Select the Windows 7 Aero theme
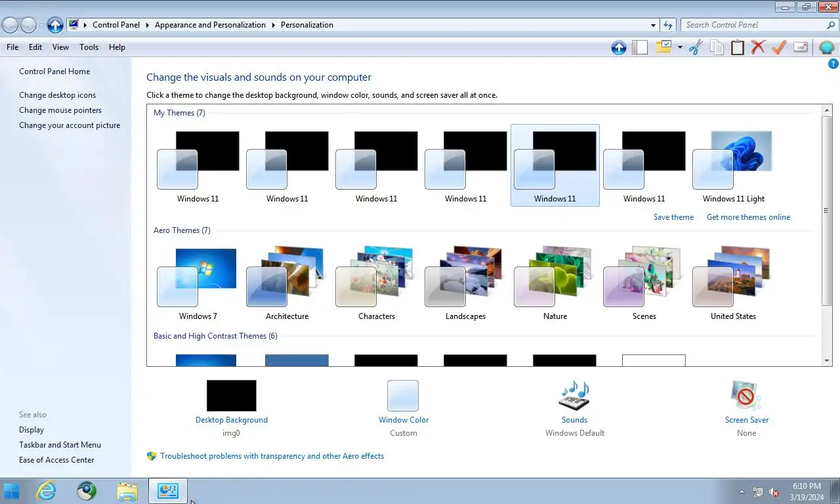The height and width of the screenshot is (504, 840). [198, 283]
